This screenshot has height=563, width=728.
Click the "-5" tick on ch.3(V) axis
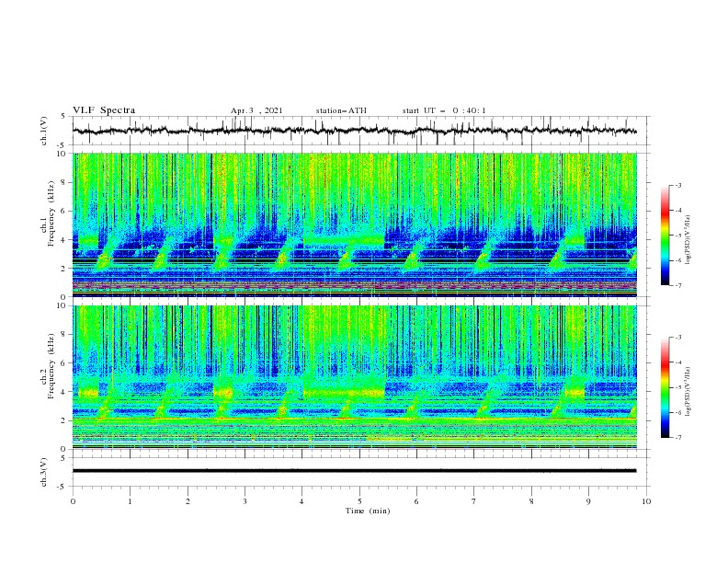[63, 487]
